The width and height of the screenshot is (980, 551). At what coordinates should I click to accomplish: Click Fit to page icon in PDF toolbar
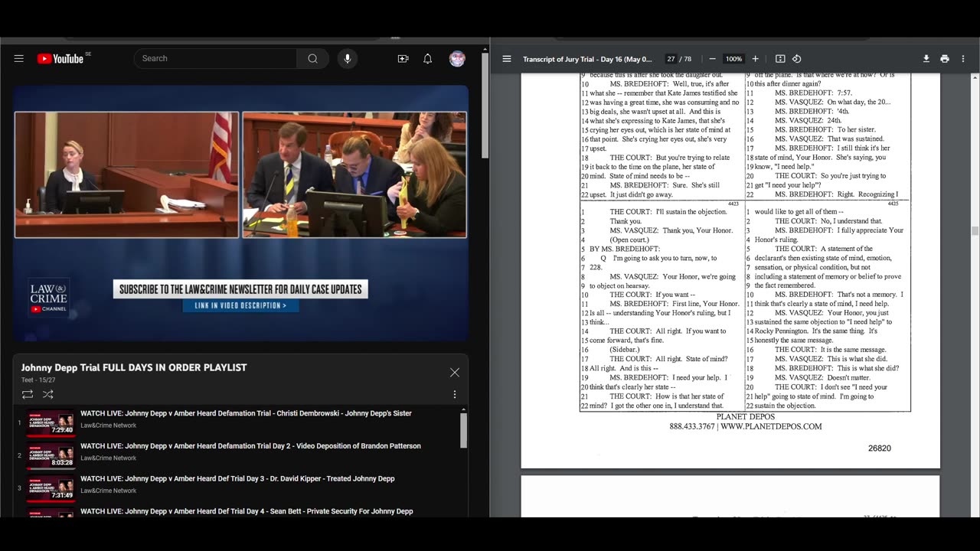click(780, 59)
